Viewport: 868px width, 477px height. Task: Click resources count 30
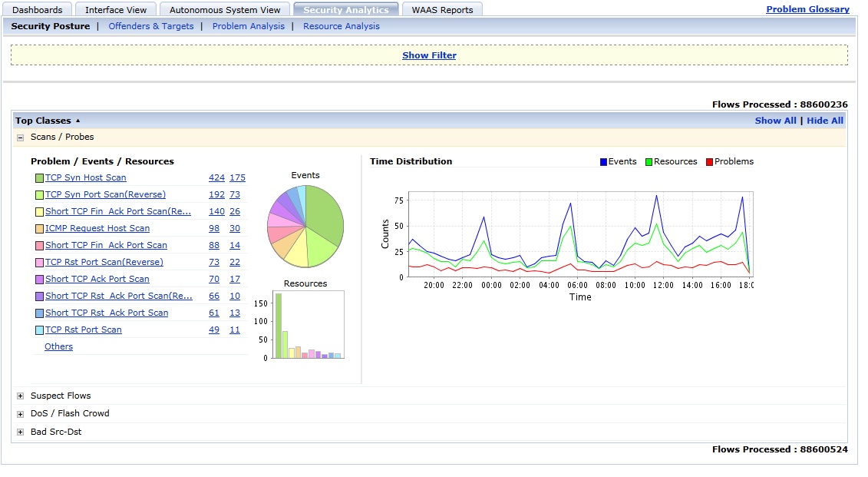tap(235, 228)
